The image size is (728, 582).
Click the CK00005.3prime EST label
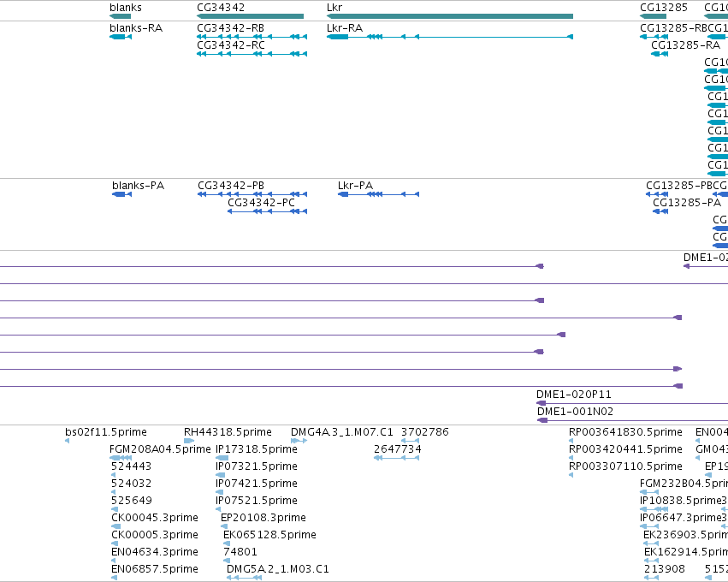[x=155, y=535]
